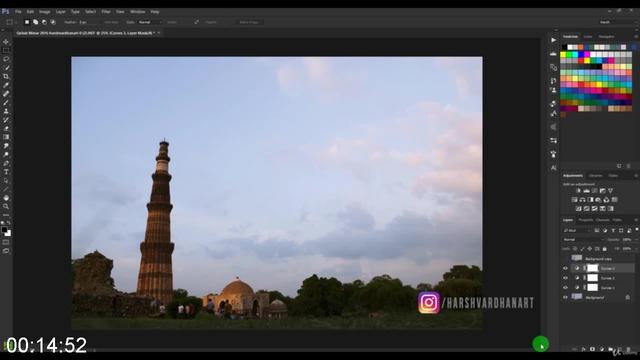Viewport: 640px width, 360px height.
Task: Open the Style dropdown in options bar
Action: point(149,22)
